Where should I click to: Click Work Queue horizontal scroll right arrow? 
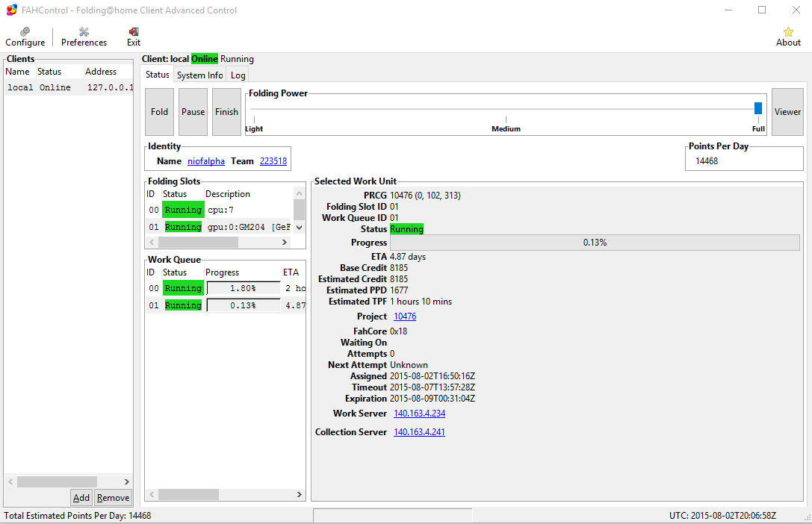299,494
